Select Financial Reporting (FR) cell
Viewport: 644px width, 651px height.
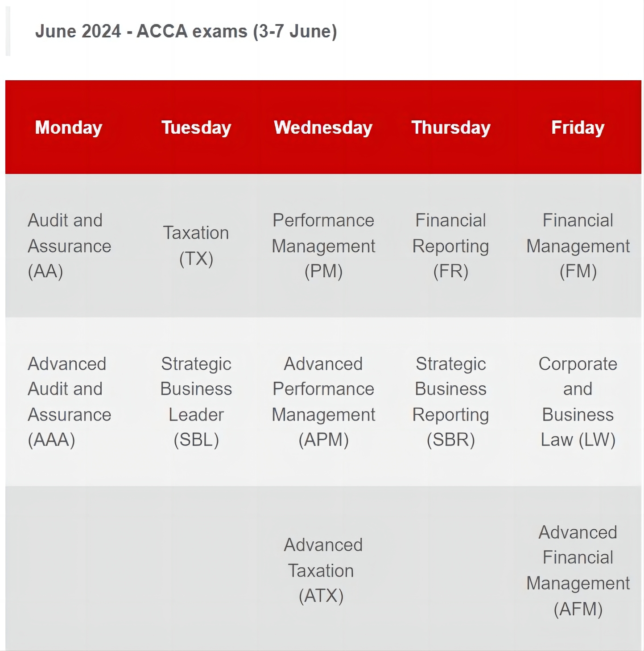pos(451,246)
